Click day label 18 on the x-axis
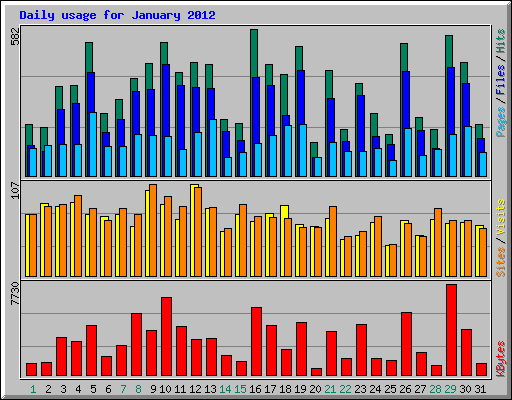 [x=285, y=389]
